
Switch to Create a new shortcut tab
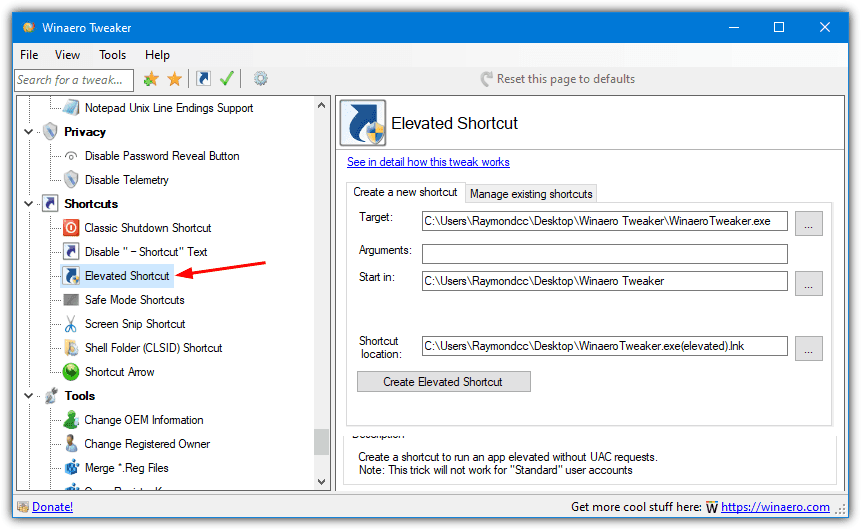coord(405,192)
